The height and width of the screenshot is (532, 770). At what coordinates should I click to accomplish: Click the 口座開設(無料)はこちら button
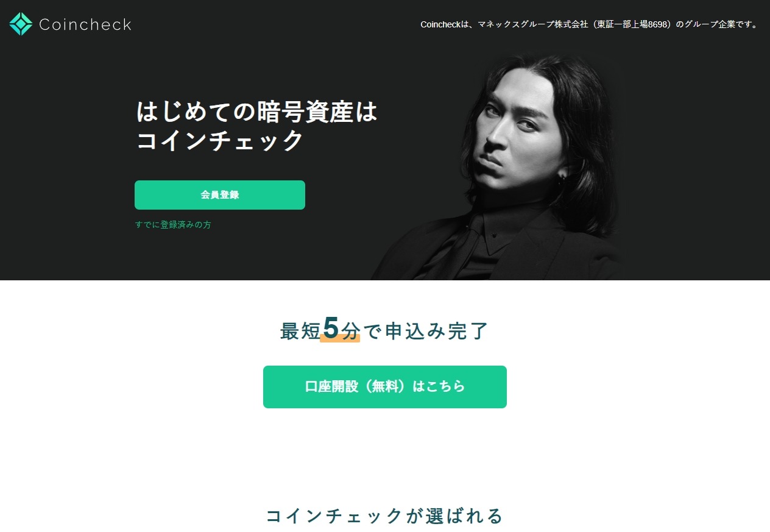(385, 387)
